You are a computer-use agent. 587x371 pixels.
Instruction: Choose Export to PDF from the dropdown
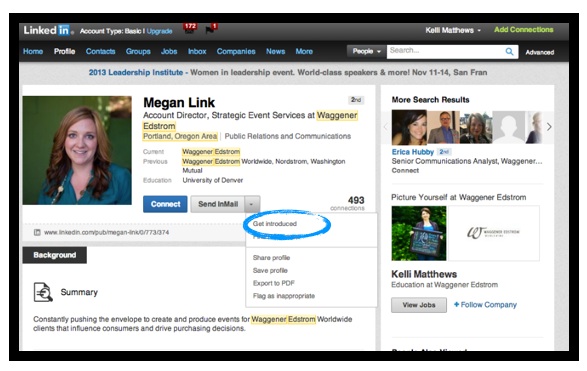(274, 283)
